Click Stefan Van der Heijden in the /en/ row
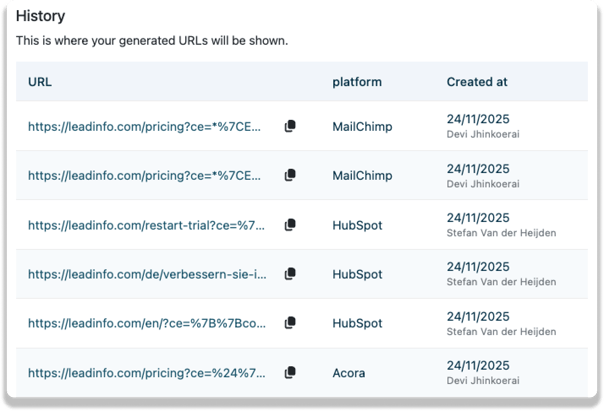Screen dimensions: 604x411 click(x=500, y=332)
